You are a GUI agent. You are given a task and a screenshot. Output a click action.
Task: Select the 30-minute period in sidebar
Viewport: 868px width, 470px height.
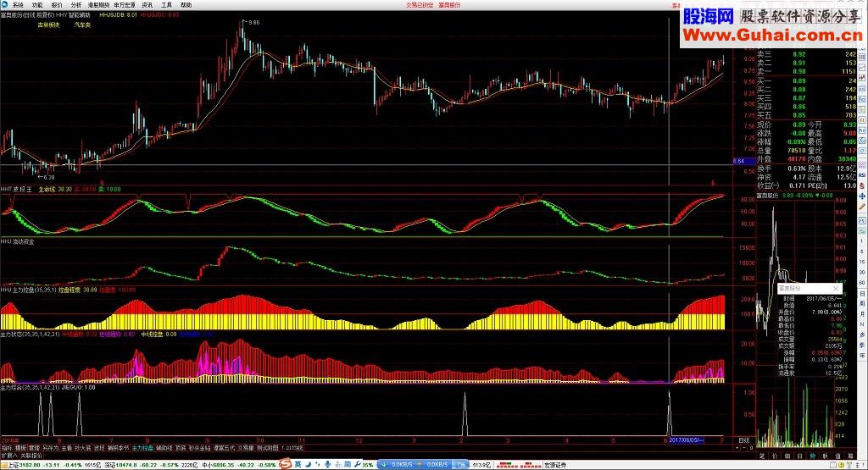(862, 272)
